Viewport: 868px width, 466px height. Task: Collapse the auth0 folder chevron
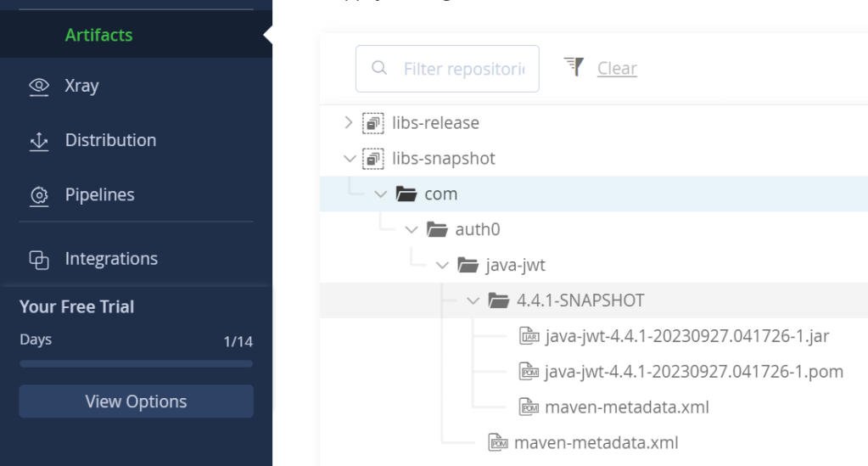click(412, 229)
